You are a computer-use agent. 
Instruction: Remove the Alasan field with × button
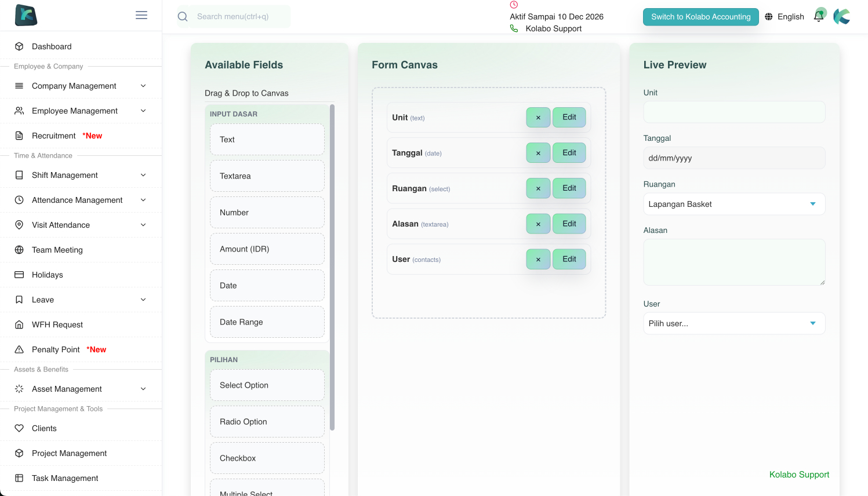(538, 224)
